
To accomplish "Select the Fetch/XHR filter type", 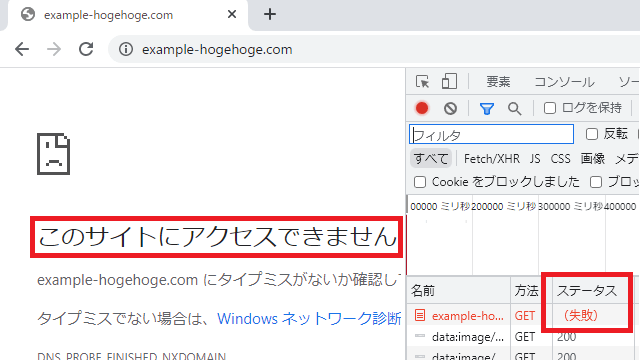I will pos(492,158).
